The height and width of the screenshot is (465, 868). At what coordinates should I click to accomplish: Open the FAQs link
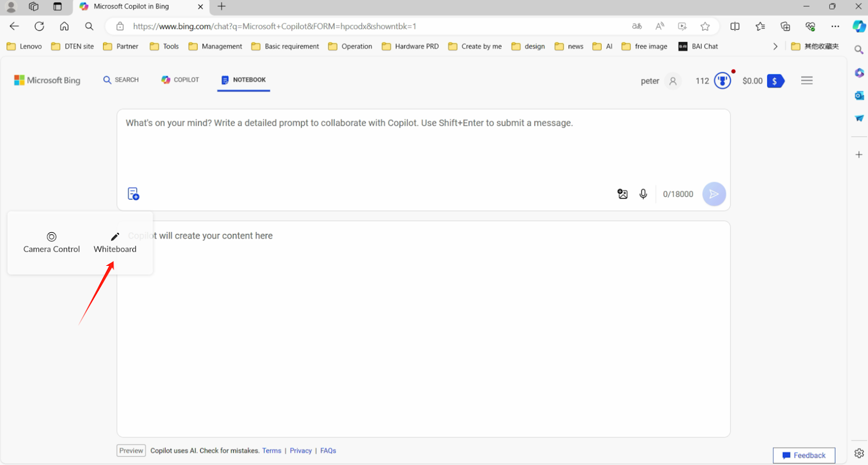328,450
